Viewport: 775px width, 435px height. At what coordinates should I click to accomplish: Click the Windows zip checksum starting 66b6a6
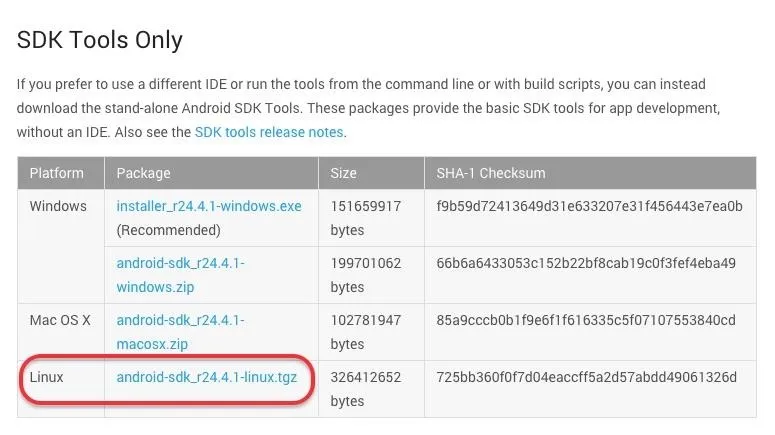click(x=586, y=263)
